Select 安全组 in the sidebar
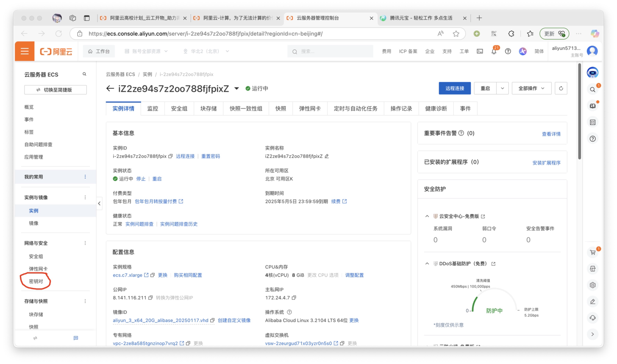Viewport: 617px width, 364px height. 36,256
